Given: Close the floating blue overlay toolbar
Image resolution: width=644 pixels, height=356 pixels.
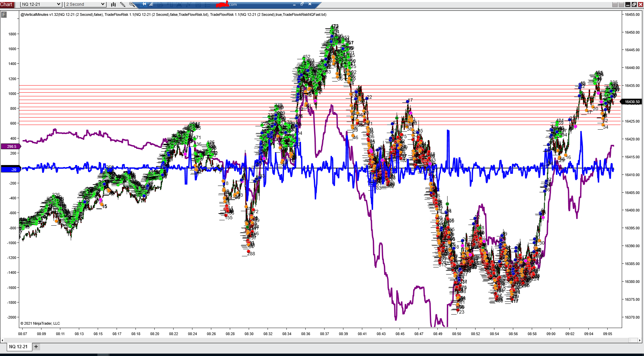Looking at the screenshot, I should (x=310, y=4).
